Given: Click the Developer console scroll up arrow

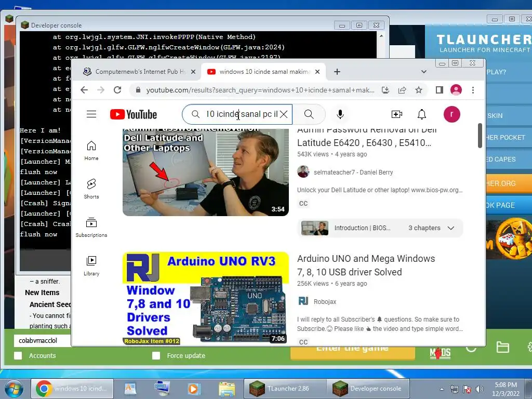Looking at the screenshot, I should pyautogui.click(x=381, y=36).
